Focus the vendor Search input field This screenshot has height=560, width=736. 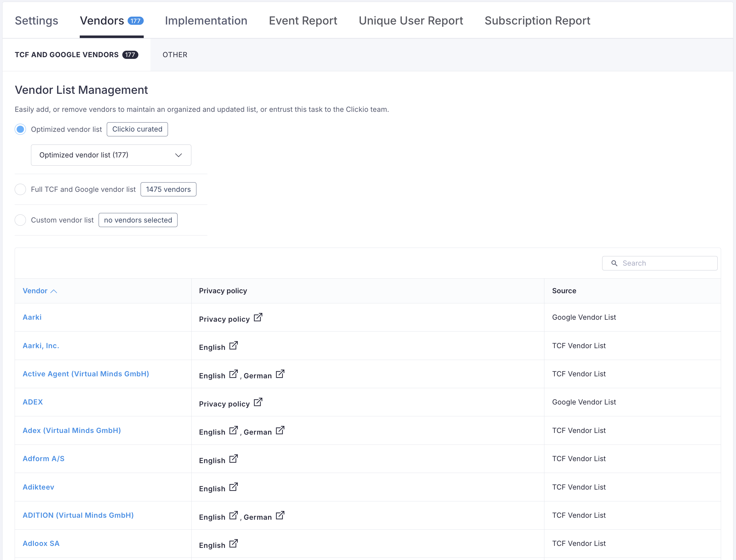[x=660, y=263]
